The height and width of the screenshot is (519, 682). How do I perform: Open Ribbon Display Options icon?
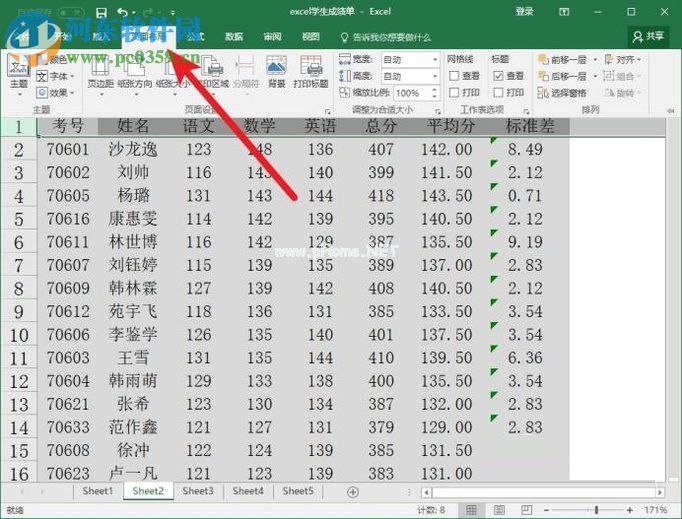(x=564, y=12)
